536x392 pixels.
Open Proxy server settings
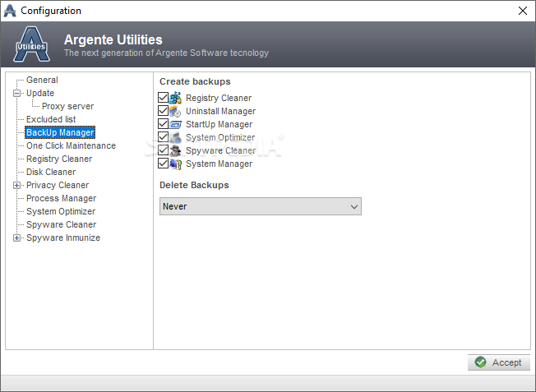(x=67, y=106)
